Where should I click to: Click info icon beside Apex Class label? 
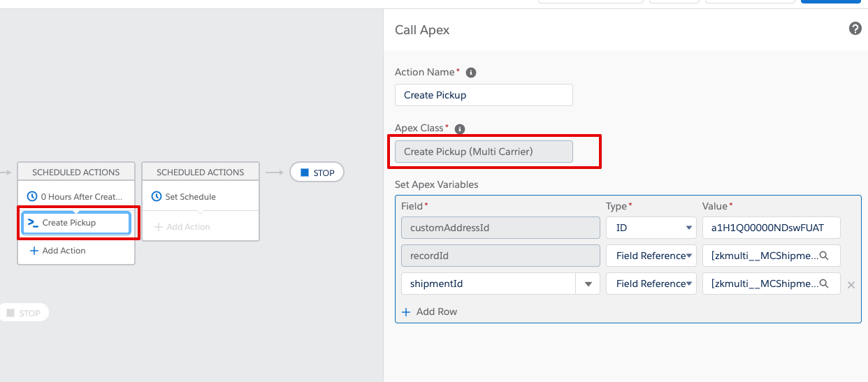[460, 129]
